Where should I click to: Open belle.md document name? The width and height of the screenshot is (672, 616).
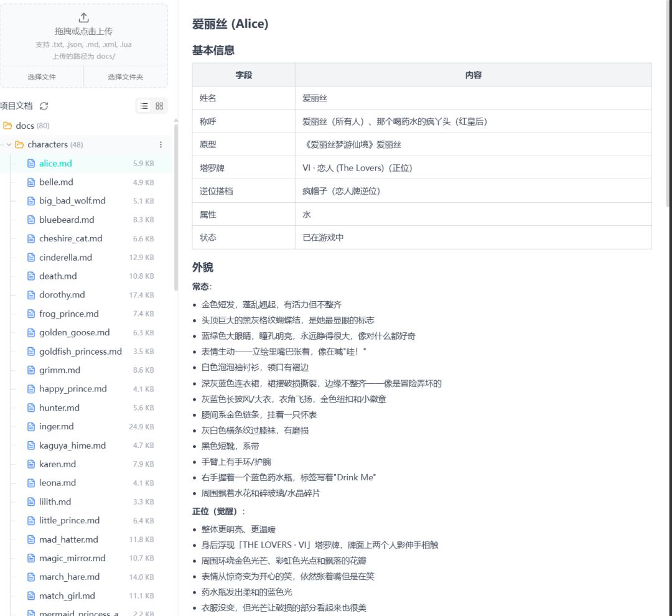[x=56, y=182]
